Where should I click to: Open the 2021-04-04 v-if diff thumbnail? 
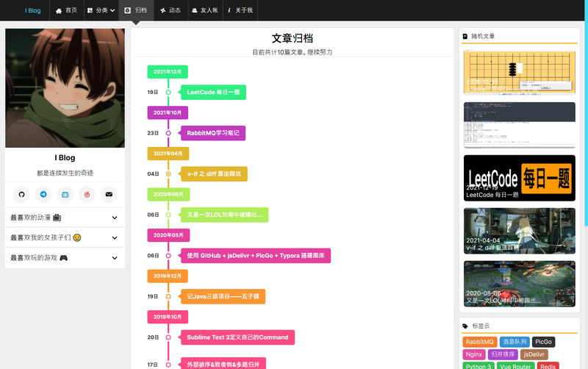click(520, 231)
